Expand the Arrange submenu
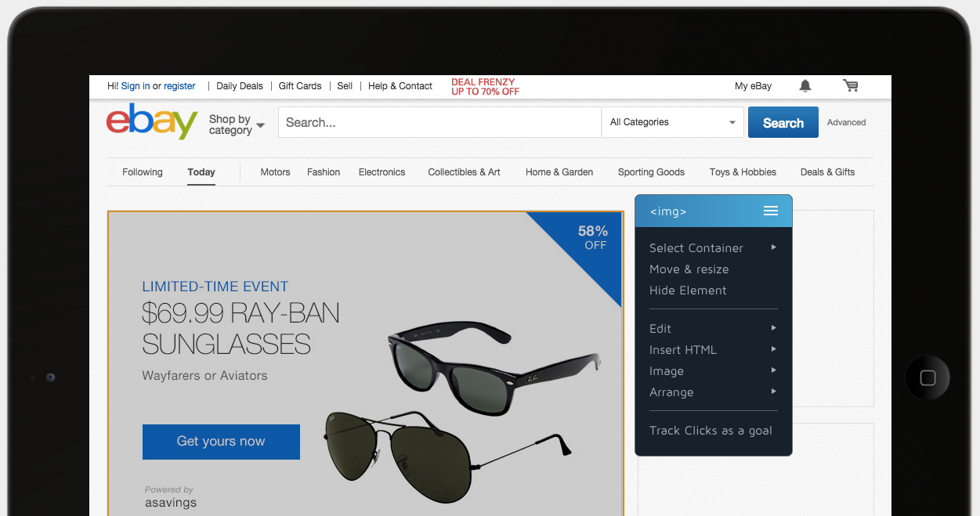The width and height of the screenshot is (980, 516). (713, 392)
